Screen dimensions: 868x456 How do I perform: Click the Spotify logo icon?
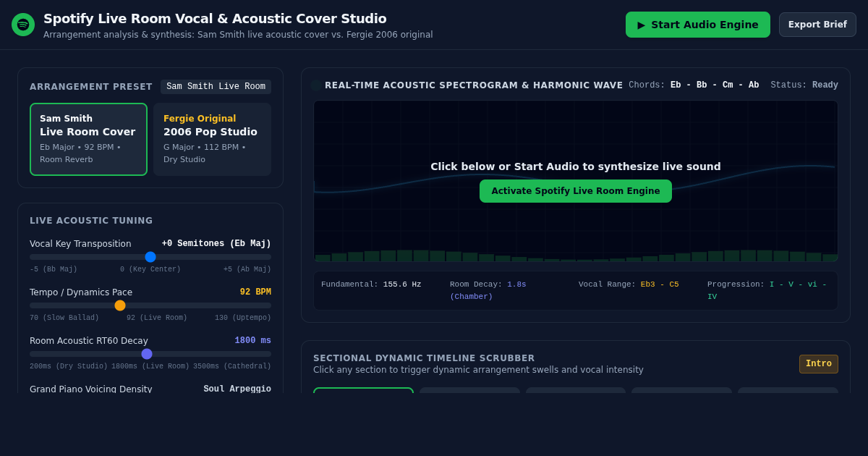click(x=23, y=25)
